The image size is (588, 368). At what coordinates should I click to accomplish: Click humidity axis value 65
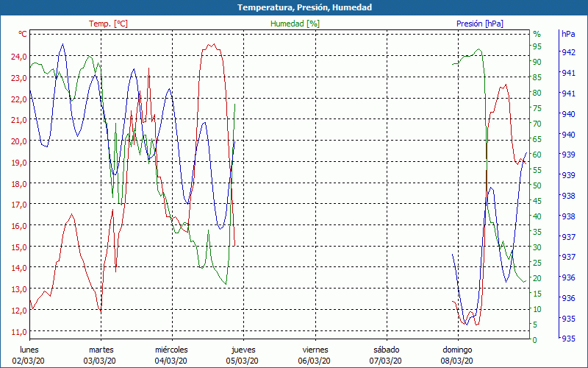click(x=537, y=139)
